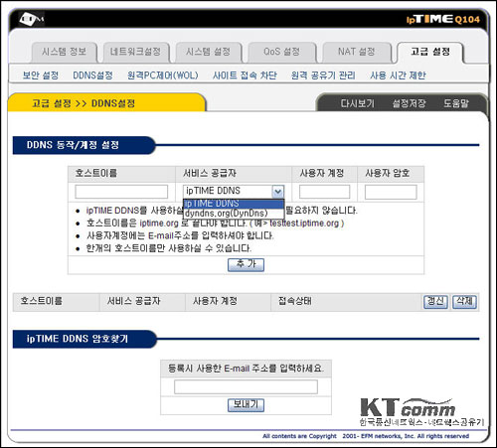This screenshot has height=448, width=497.
Task: Click the 고급 설정 >> DDNS설정 breadcrumb
Action: pyautogui.click(x=83, y=103)
